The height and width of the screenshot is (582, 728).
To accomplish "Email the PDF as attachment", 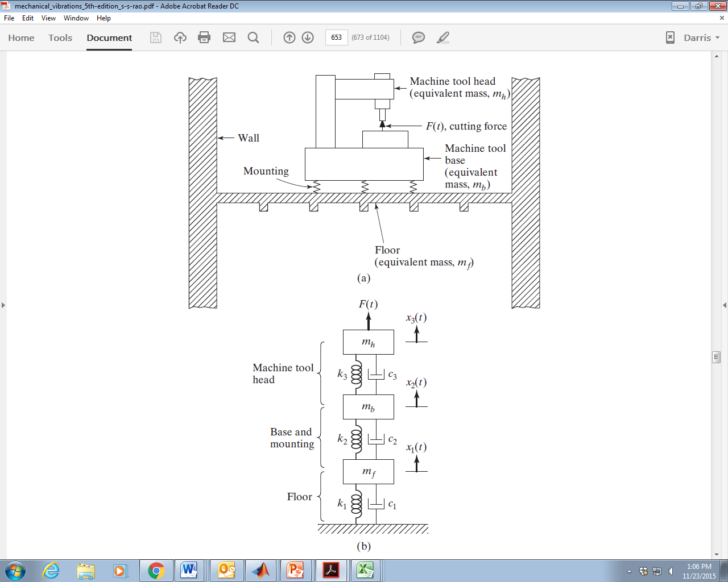I will (229, 38).
